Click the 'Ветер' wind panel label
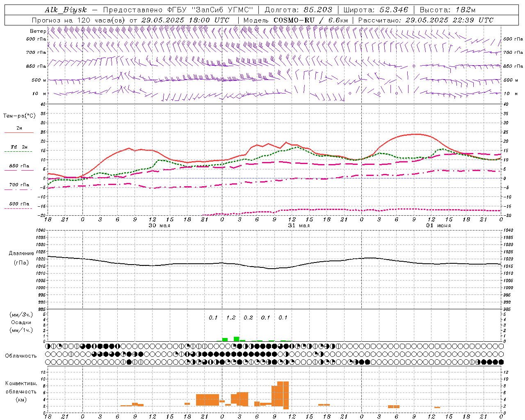525x420 pixels. click(x=38, y=31)
